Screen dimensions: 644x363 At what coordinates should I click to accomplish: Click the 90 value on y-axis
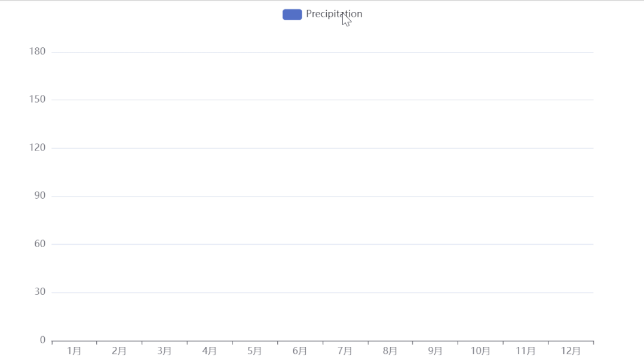[x=39, y=196]
